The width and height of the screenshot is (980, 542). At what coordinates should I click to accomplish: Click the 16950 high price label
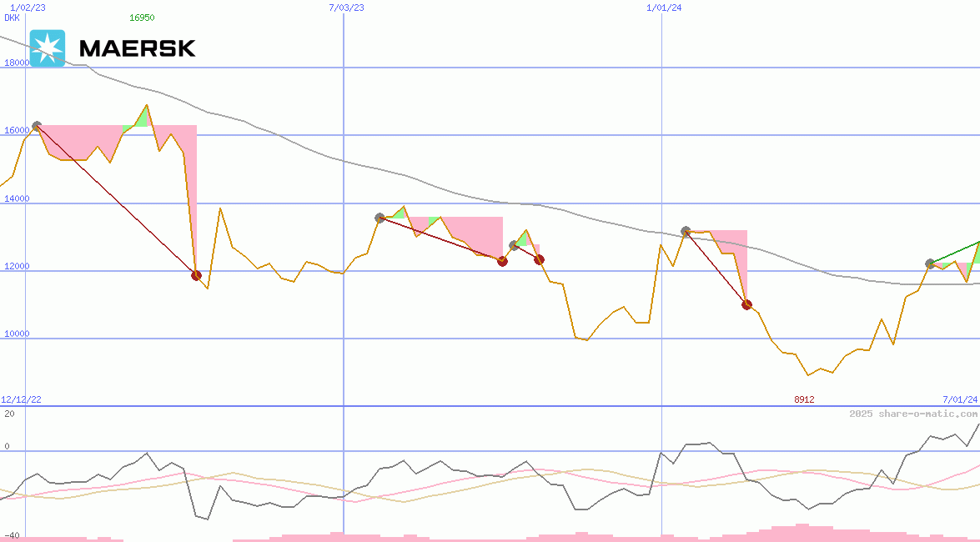[142, 17]
